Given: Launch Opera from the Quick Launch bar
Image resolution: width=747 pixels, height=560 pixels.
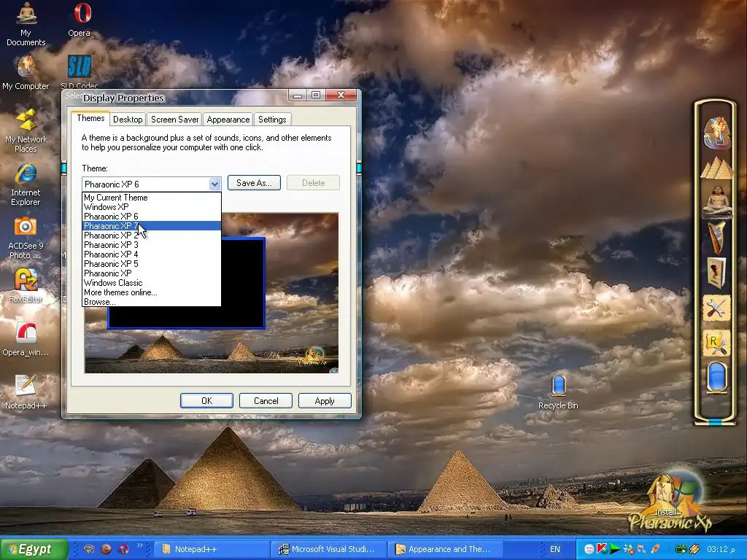Looking at the screenshot, I should (x=123, y=549).
